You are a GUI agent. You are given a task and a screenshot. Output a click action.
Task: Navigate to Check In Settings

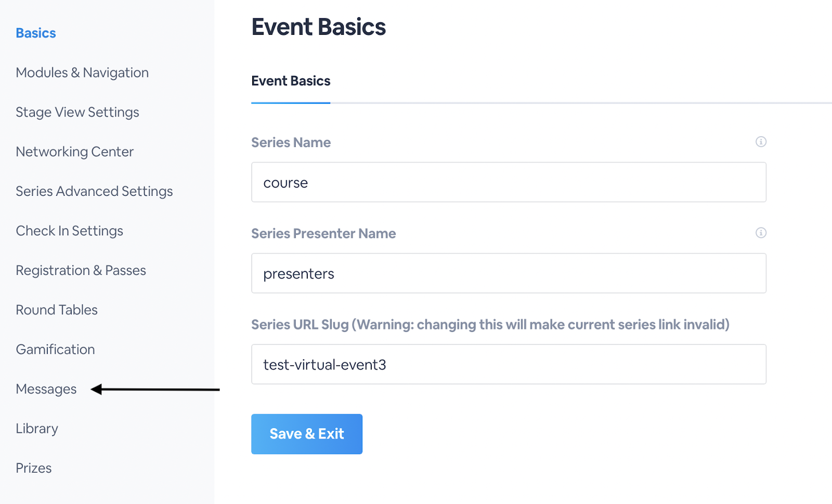click(x=69, y=231)
